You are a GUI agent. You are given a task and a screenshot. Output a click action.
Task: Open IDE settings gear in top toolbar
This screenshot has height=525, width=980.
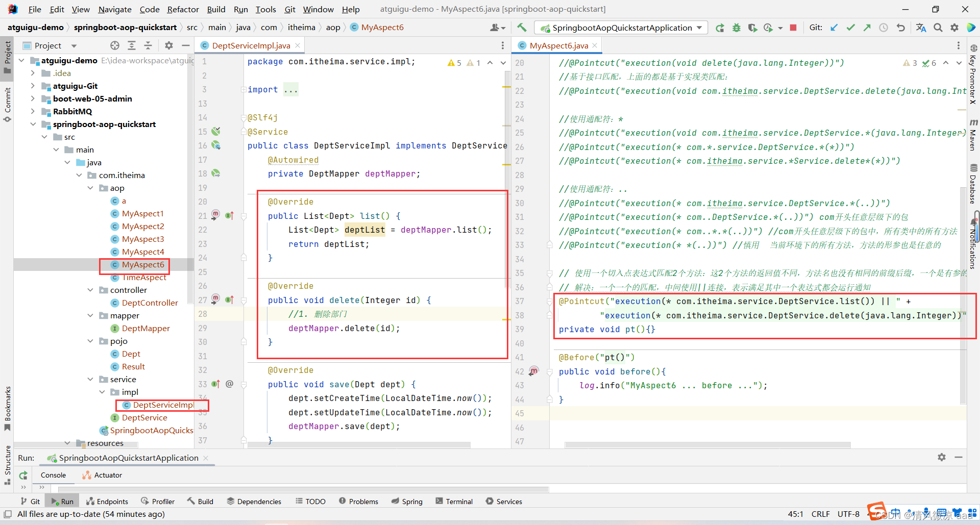pos(954,28)
